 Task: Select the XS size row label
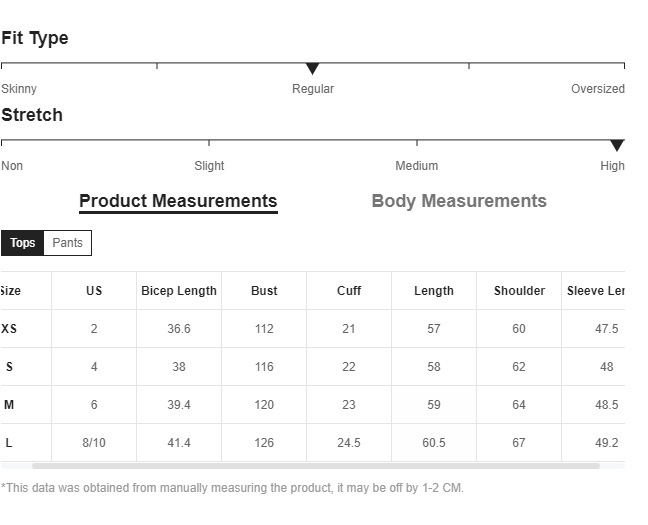tap(9, 329)
